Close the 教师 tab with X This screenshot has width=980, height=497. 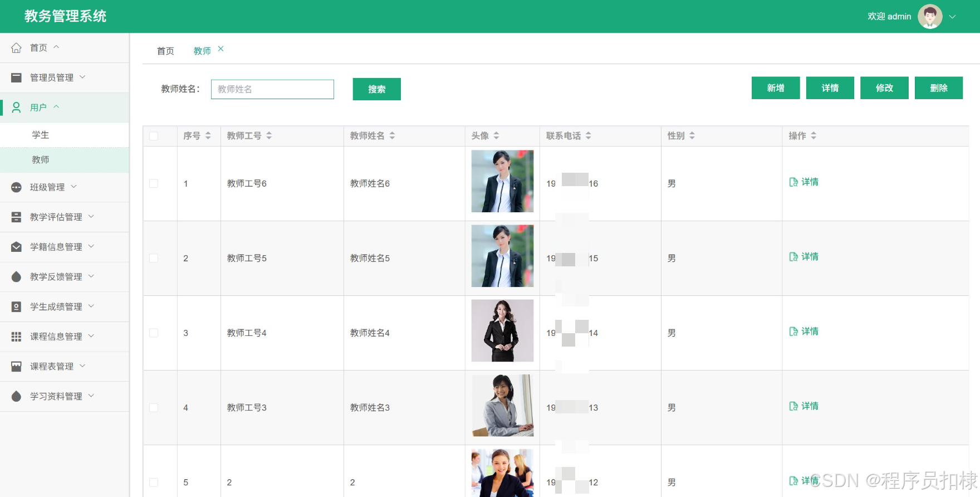click(221, 49)
